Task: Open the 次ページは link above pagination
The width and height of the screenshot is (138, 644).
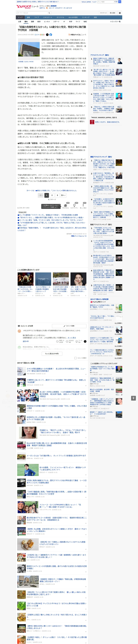Action: pyautogui.click(x=52, y=191)
